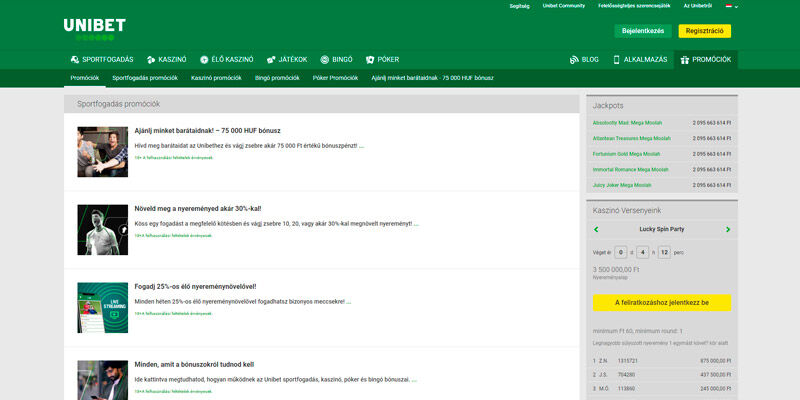Open language selector dropdown arrow
800x400 pixels.
736,7
